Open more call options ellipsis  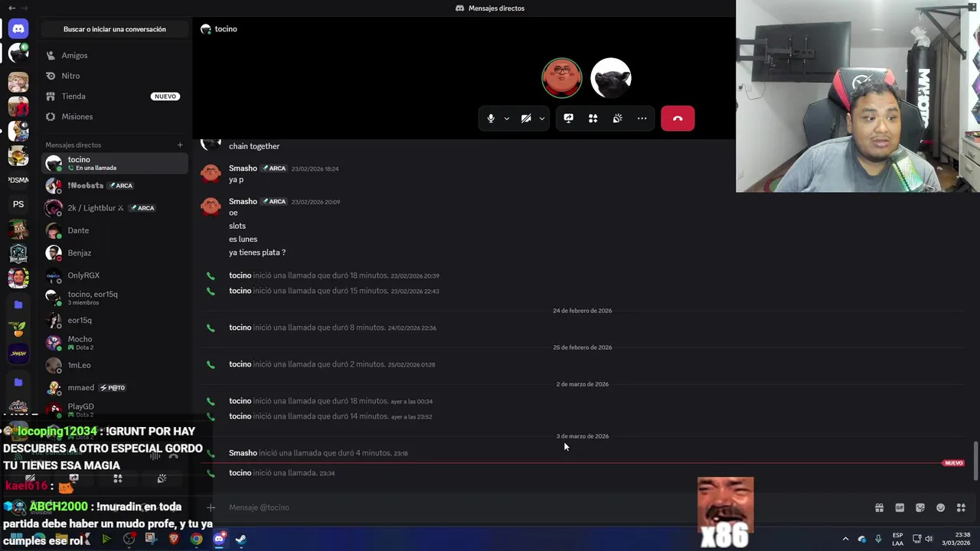click(x=642, y=119)
